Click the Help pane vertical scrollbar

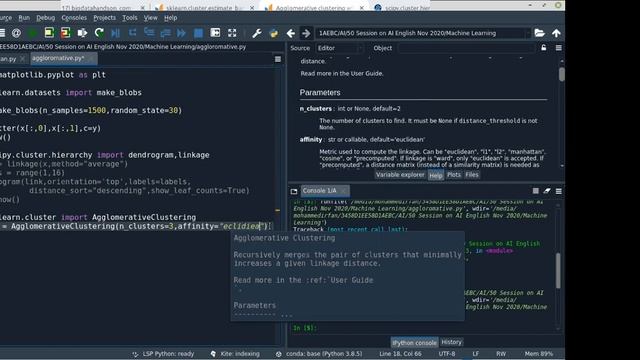pyautogui.click(x=562, y=75)
